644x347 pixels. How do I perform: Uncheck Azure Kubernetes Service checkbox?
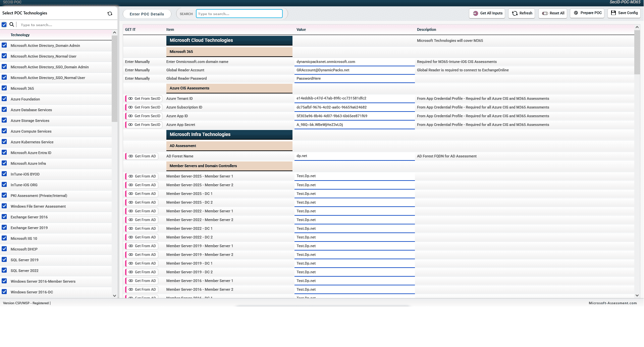[4, 142]
